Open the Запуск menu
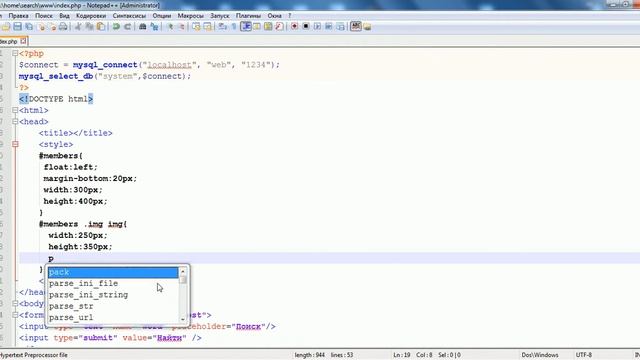 pyautogui.click(x=220, y=16)
